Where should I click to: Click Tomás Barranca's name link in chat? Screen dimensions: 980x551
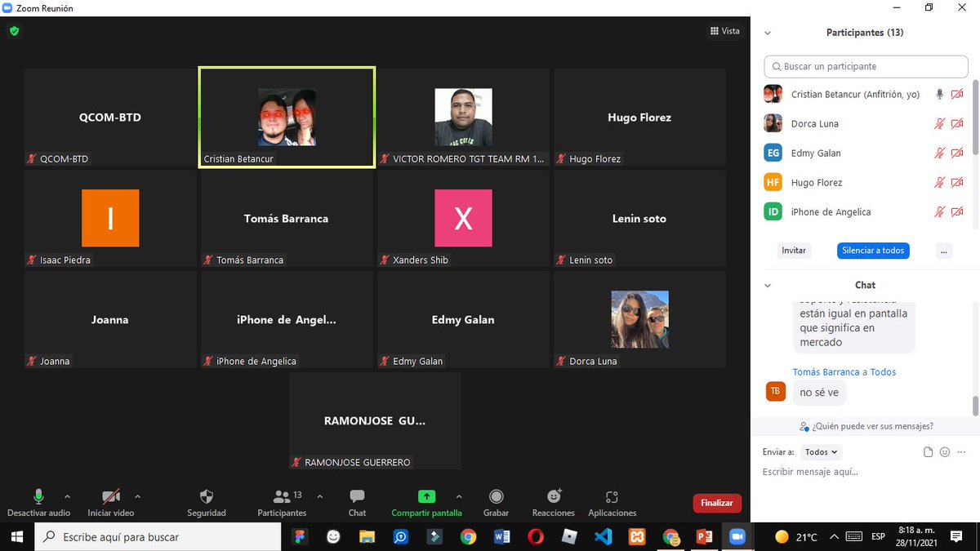click(826, 372)
